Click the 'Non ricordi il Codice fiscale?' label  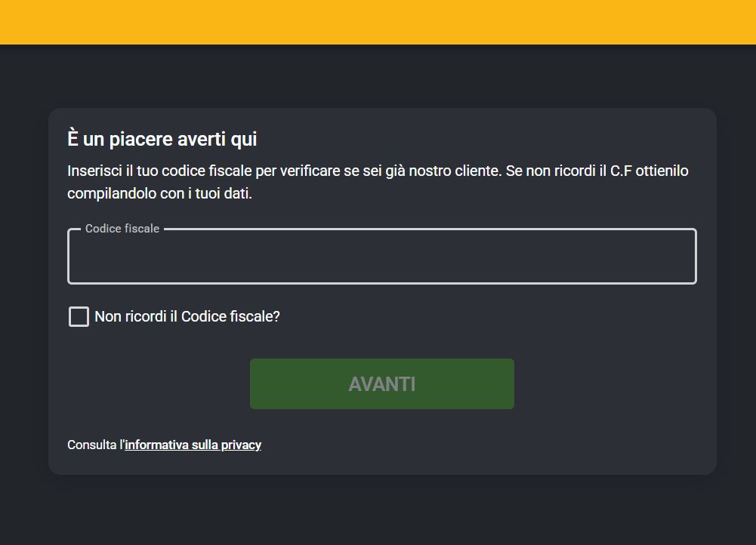pos(187,316)
